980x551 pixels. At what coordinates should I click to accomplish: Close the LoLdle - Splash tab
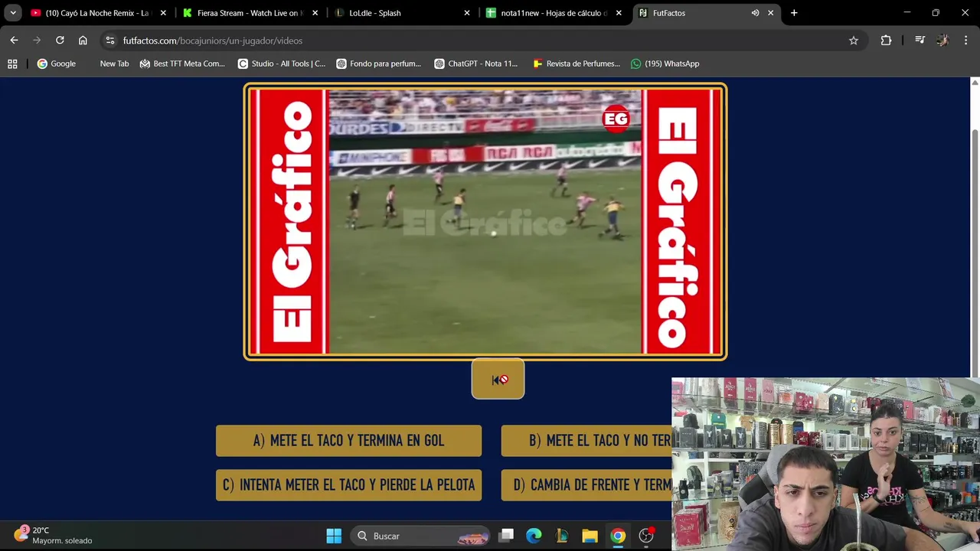467,13
